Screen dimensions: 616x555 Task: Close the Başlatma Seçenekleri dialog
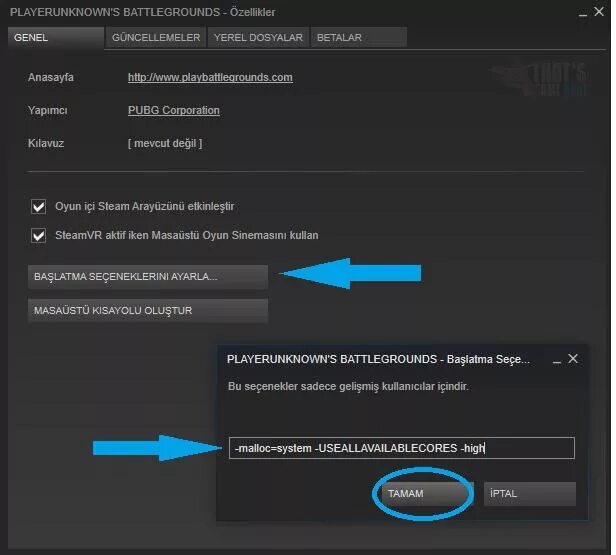(x=573, y=359)
